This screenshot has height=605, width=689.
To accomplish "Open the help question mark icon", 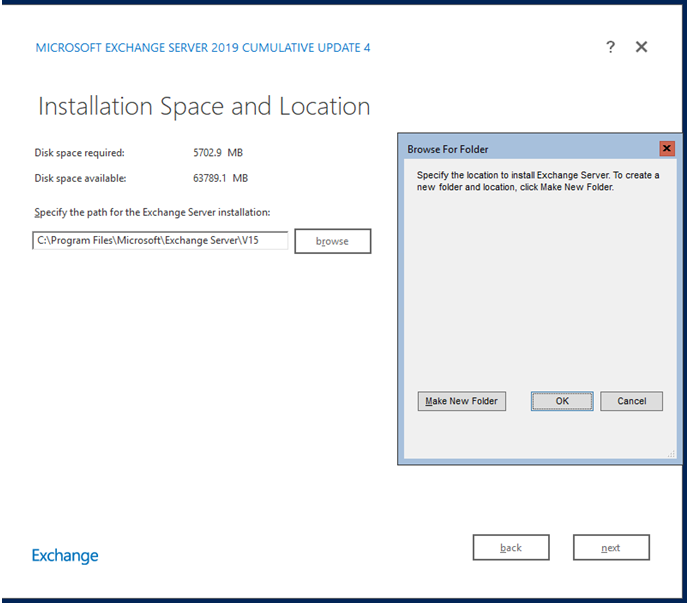I will click(610, 47).
